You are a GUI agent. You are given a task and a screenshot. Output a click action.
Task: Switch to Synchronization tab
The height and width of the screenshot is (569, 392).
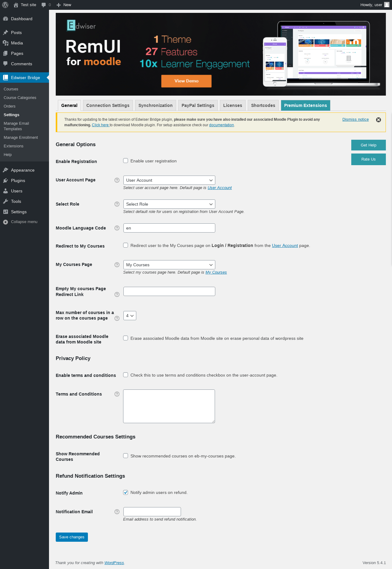coord(156,105)
